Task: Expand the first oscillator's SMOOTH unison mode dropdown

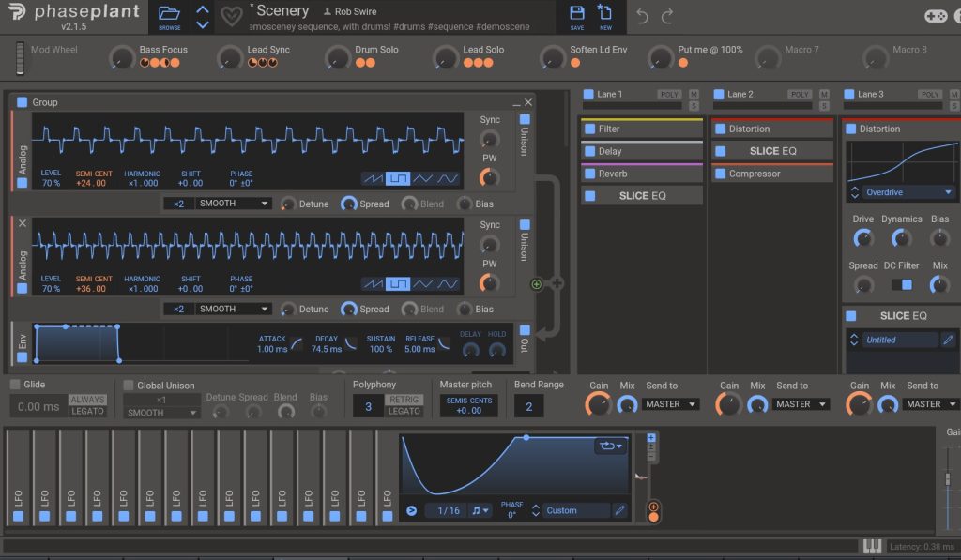Action: coord(234,204)
